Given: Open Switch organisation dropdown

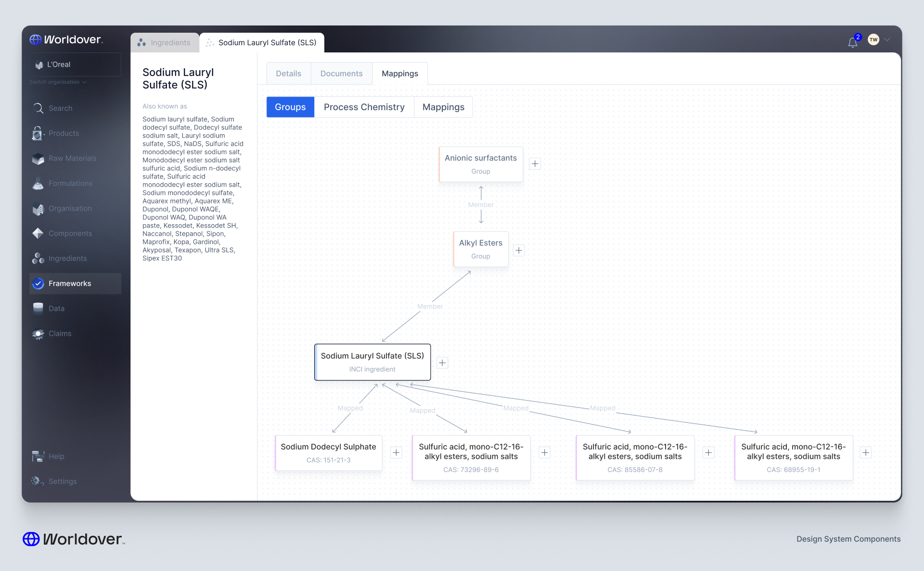Looking at the screenshot, I should point(58,82).
